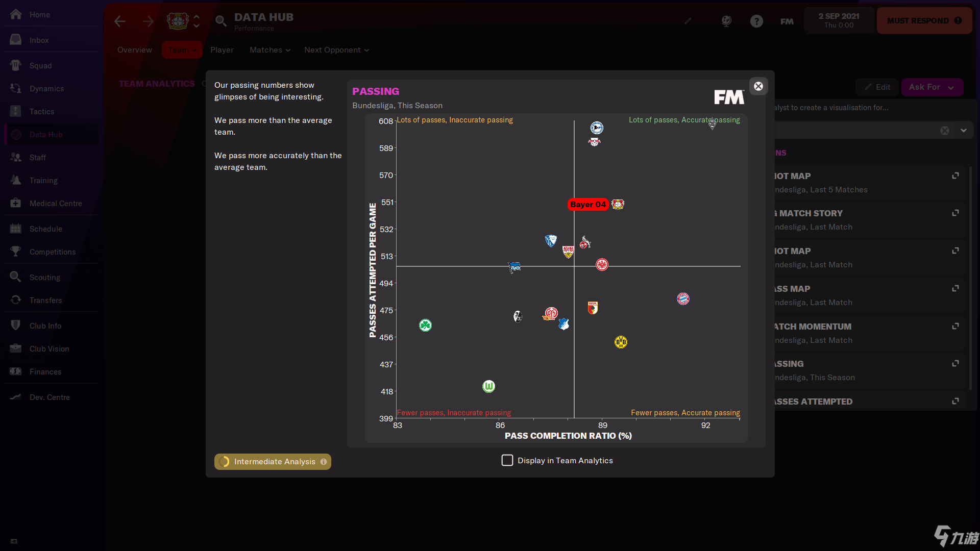Click the Must Respond notification button
The height and width of the screenshot is (551, 980).
pyautogui.click(x=925, y=21)
